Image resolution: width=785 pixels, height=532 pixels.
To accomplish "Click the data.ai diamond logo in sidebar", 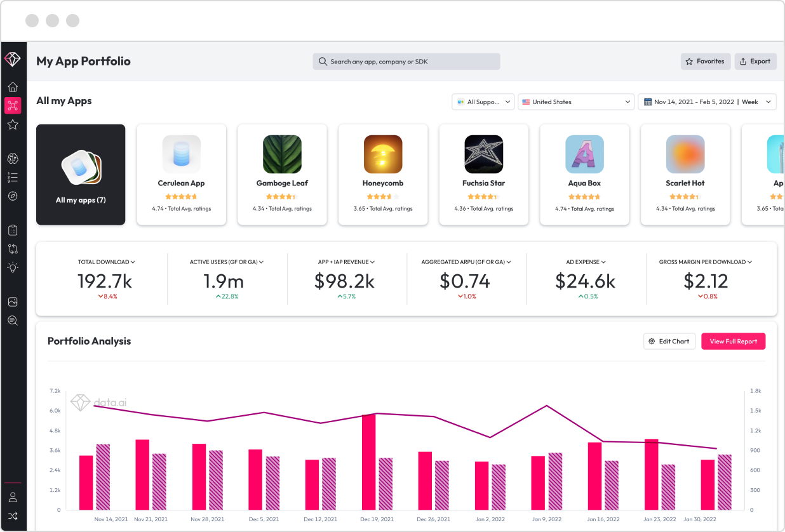I will [x=13, y=59].
